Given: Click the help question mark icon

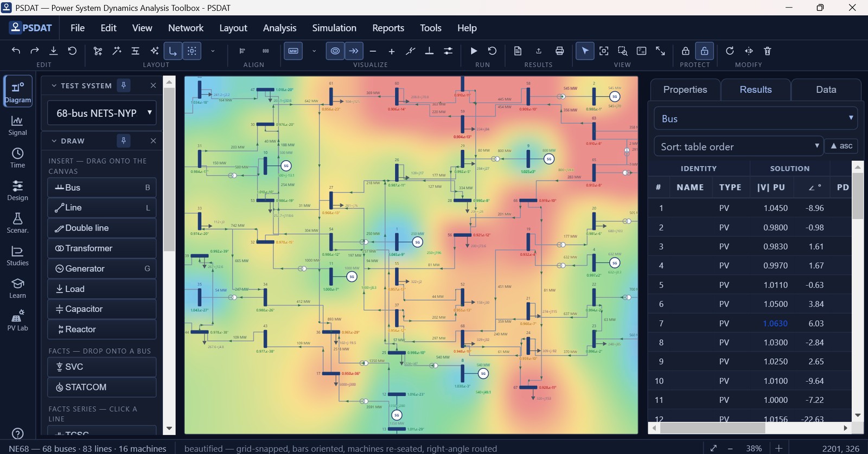Looking at the screenshot, I should pos(17,433).
